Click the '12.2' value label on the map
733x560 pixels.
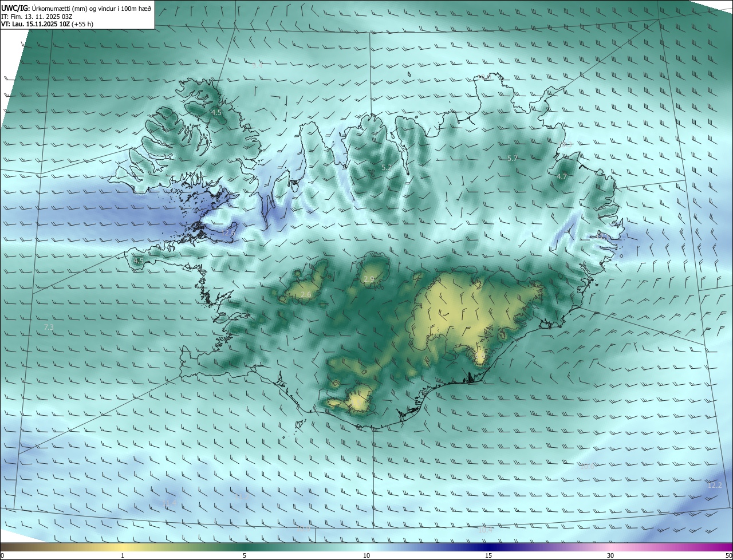[x=715, y=486]
